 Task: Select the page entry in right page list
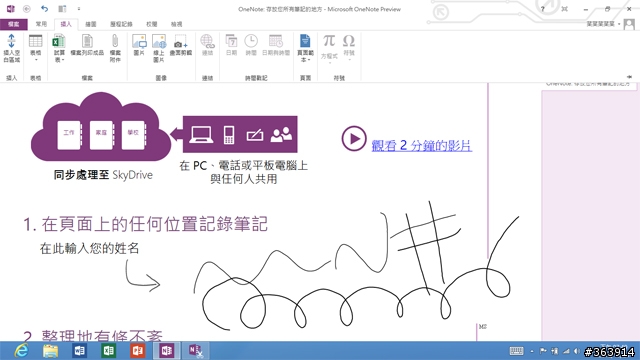coord(587,84)
